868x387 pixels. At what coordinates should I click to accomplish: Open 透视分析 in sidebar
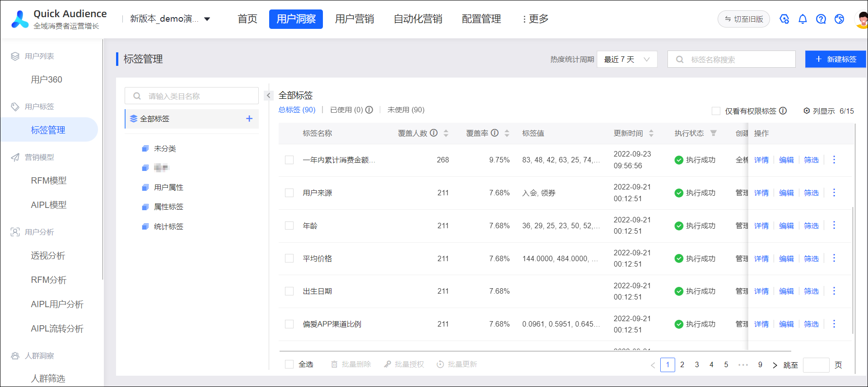[48, 256]
